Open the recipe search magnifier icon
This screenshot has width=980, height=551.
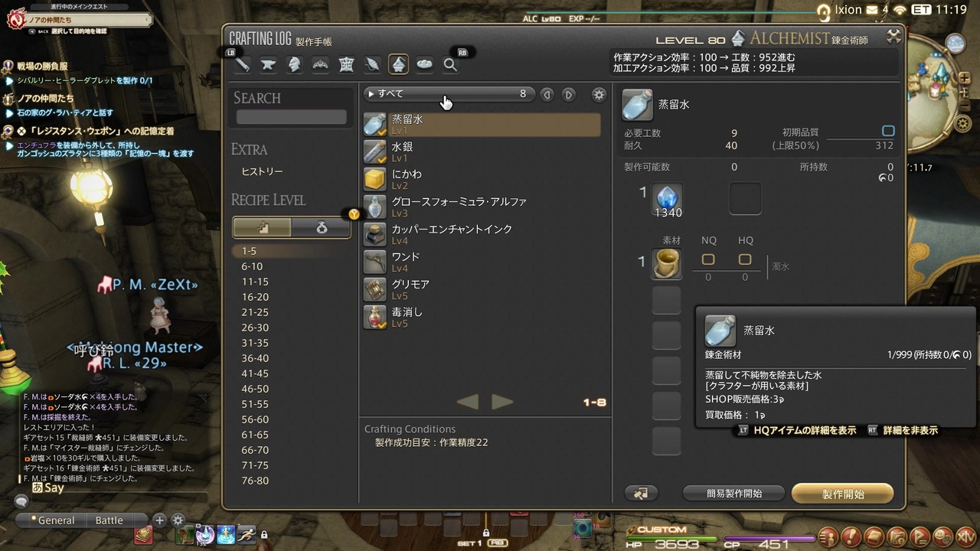point(450,65)
